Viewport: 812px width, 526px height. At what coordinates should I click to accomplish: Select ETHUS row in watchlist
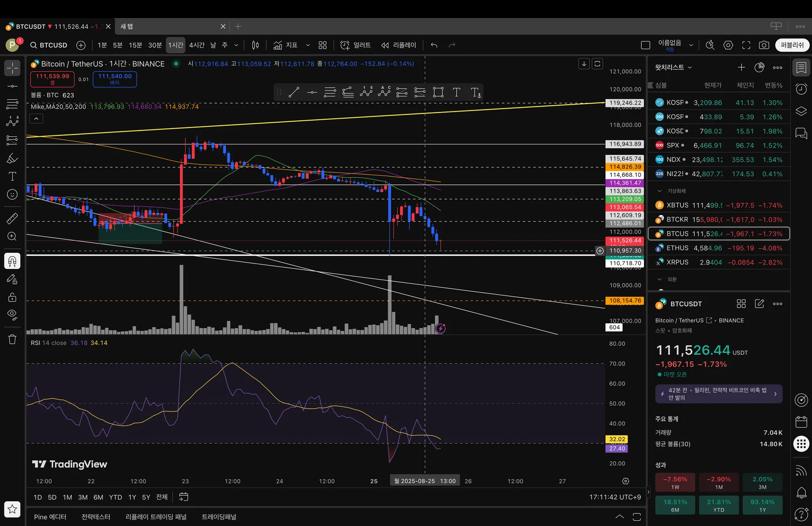719,248
